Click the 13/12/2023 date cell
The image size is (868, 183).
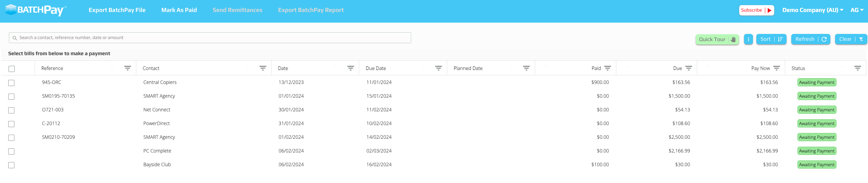point(291,82)
